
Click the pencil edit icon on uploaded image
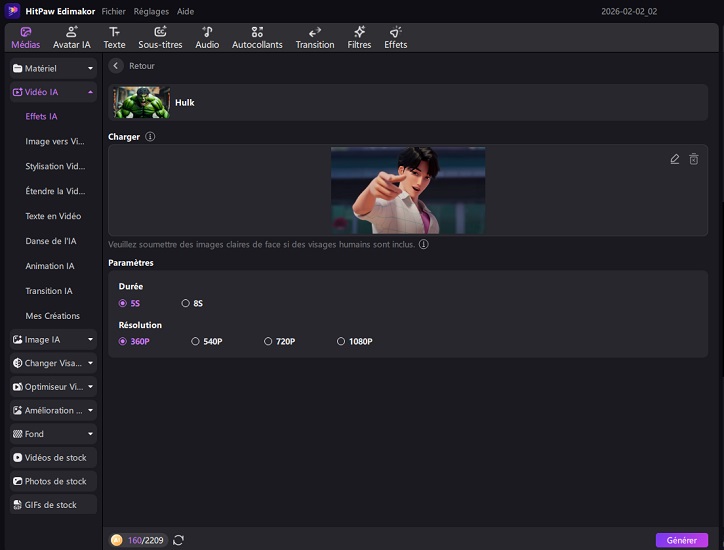point(675,159)
